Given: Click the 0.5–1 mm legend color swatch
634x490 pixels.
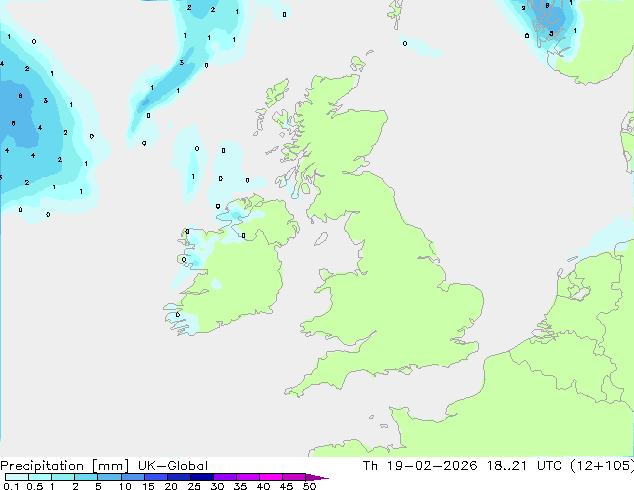Looking at the screenshot, I should pos(40,477).
